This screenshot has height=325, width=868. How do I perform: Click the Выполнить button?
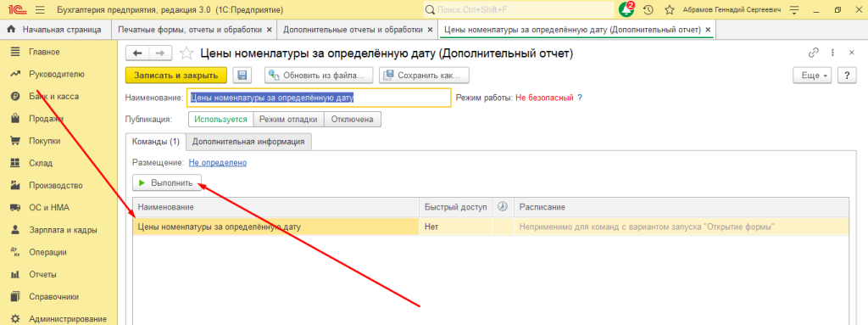pyautogui.click(x=167, y=182)
